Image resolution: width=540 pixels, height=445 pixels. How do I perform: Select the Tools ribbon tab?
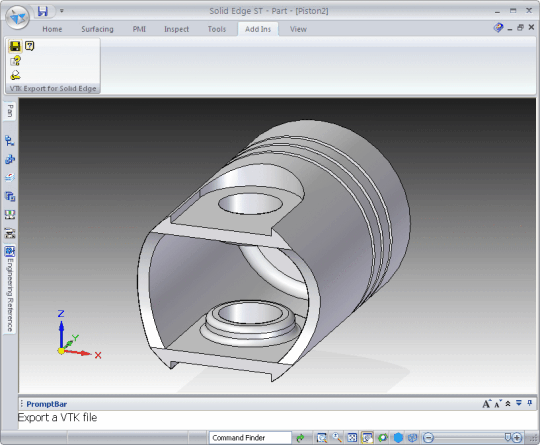(217, 29)
